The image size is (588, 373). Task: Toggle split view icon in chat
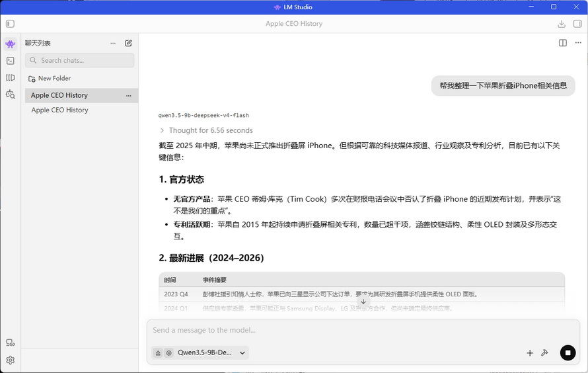[x=562, y=43]
